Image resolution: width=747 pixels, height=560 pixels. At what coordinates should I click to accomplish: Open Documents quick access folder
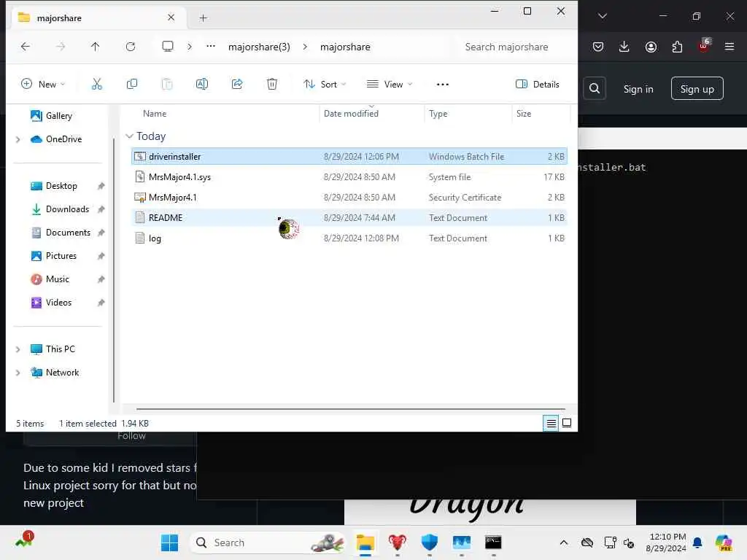60,233
